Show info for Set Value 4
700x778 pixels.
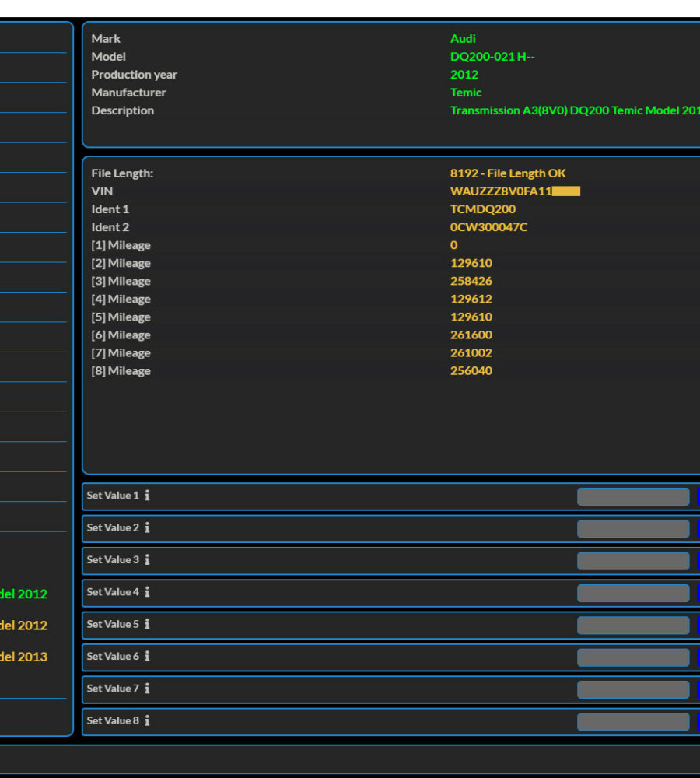pos(147,592)
